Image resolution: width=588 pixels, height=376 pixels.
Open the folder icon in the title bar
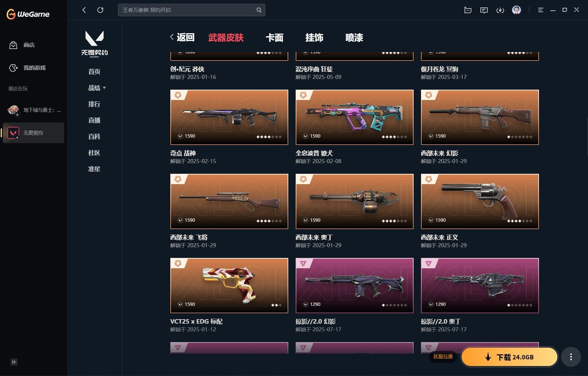(468, 10)
